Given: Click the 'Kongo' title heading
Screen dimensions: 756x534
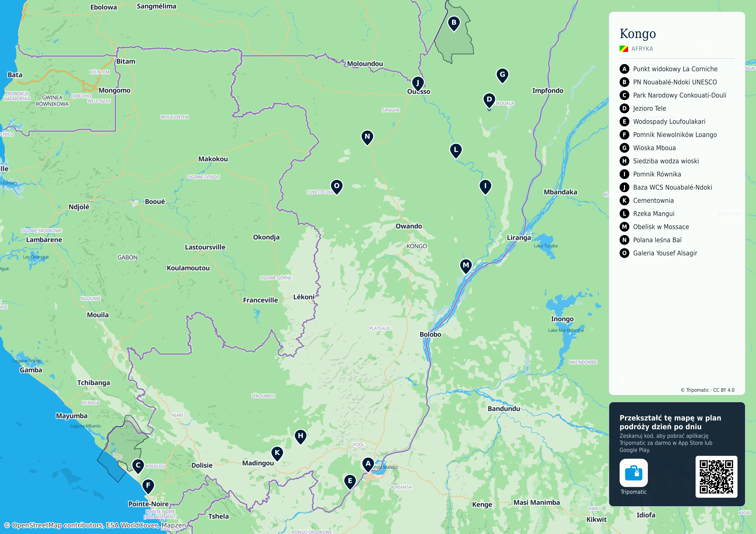Looking at the screenshot, I should click(x=637, y=34).
